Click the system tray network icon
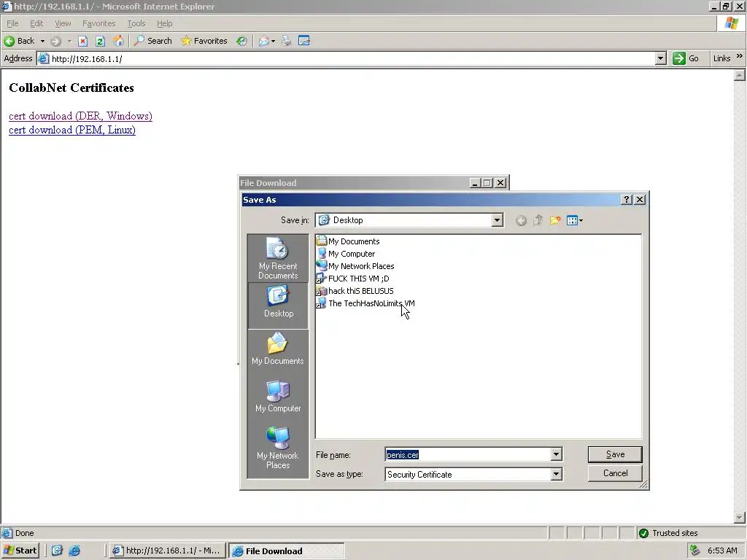Screen dimensions: 747x560 695,551
